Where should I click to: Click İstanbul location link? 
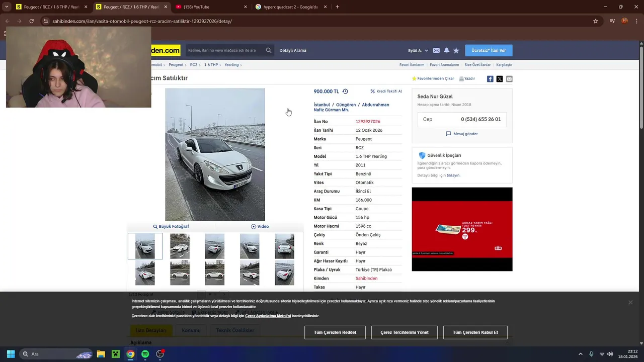click(x=322, y=105)
